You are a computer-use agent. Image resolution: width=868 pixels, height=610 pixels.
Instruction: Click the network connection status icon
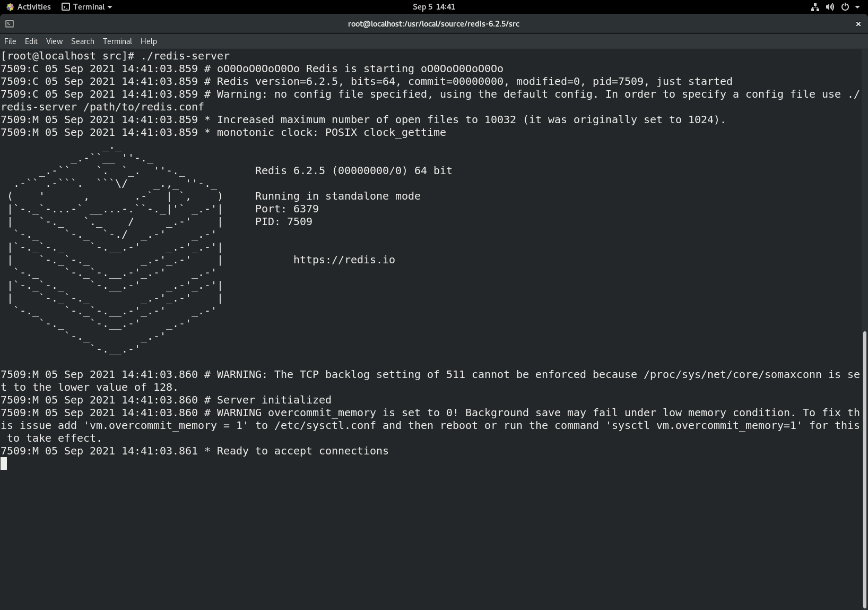(815, 7)
